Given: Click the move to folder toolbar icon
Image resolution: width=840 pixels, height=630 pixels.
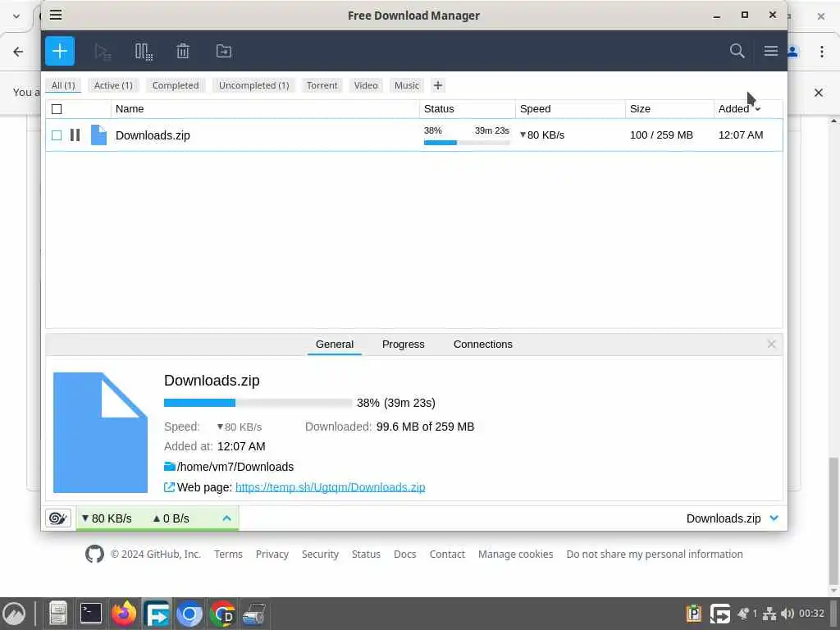Looking at the screenshot, I should 223,51.
